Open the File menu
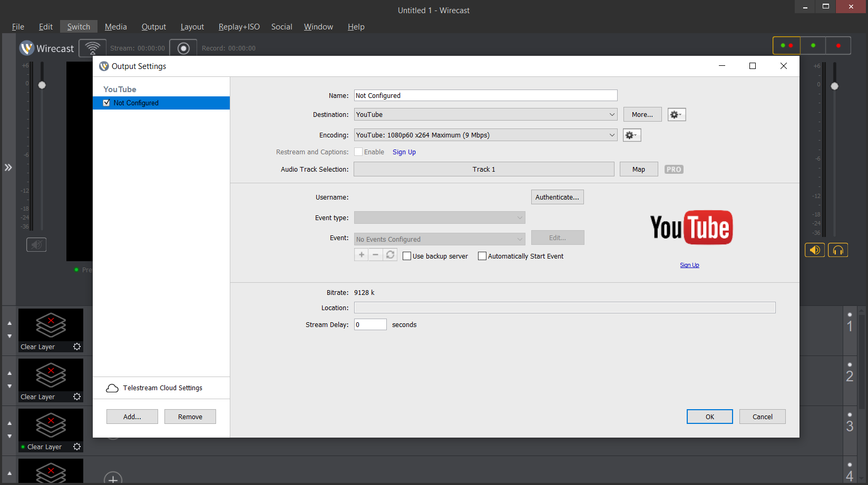868x485 pixels. coord(18,27)
